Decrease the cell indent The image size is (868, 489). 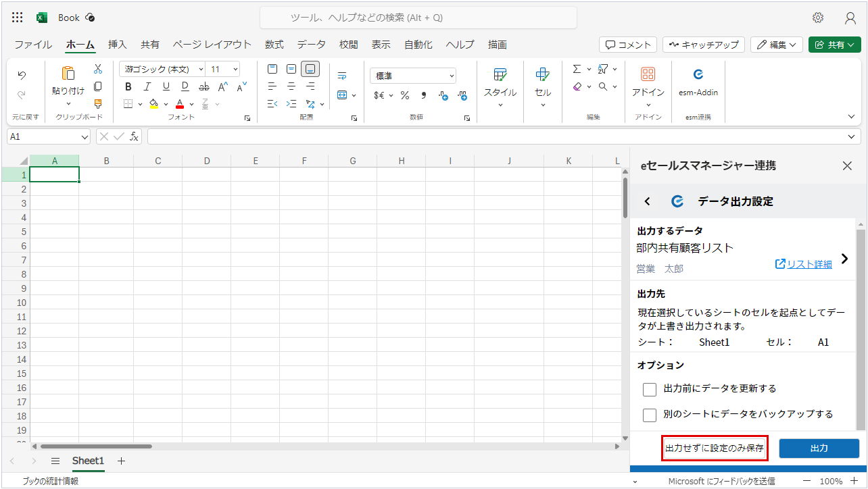pos(272,104)
